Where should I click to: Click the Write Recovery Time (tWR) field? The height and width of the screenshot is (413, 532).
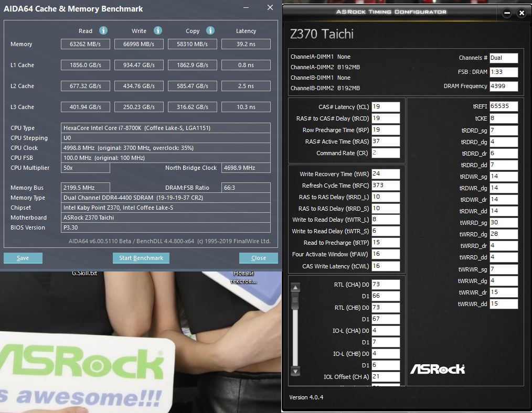click(x=386, y=174)
